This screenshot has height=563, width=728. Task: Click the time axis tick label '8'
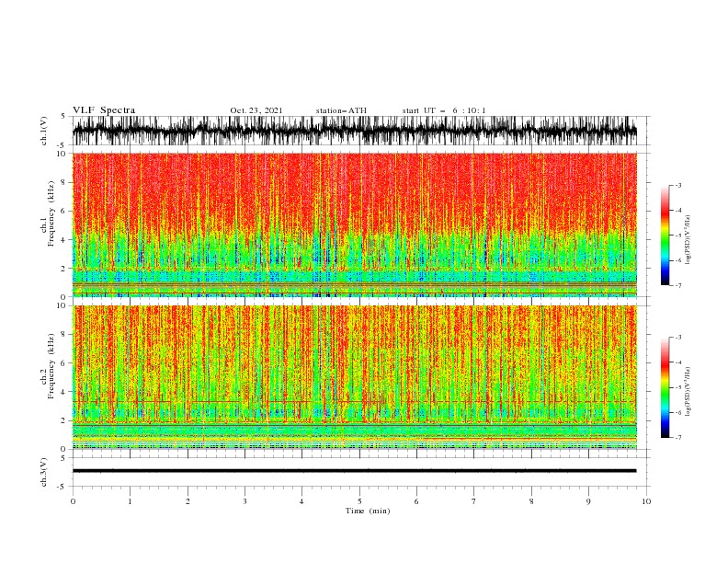click(531, 501)
